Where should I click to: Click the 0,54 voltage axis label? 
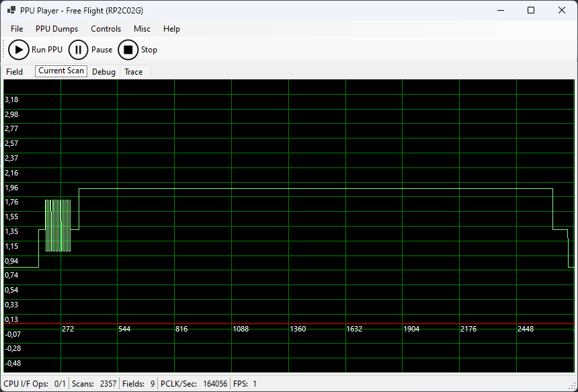(x=11, y=290)
